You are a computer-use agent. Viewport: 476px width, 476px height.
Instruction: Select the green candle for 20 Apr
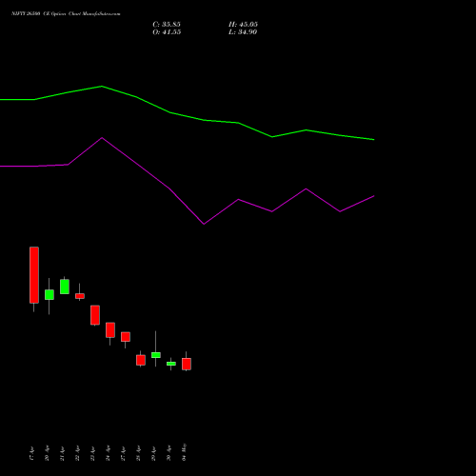click(x=50, y=294)
